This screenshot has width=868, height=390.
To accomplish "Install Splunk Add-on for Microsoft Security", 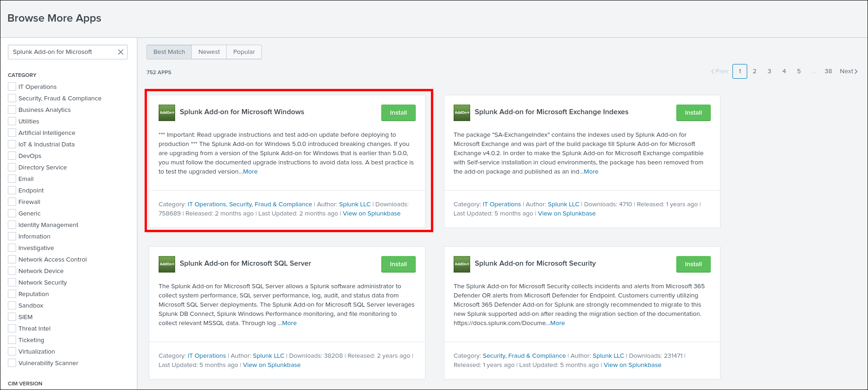I will coord(693,264).
